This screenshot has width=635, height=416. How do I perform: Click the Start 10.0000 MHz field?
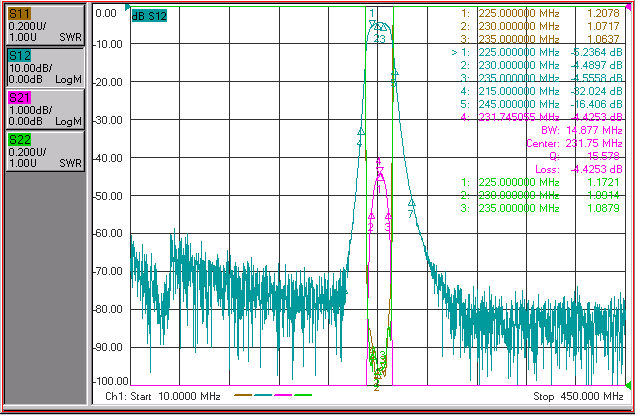tap(163, 396)
